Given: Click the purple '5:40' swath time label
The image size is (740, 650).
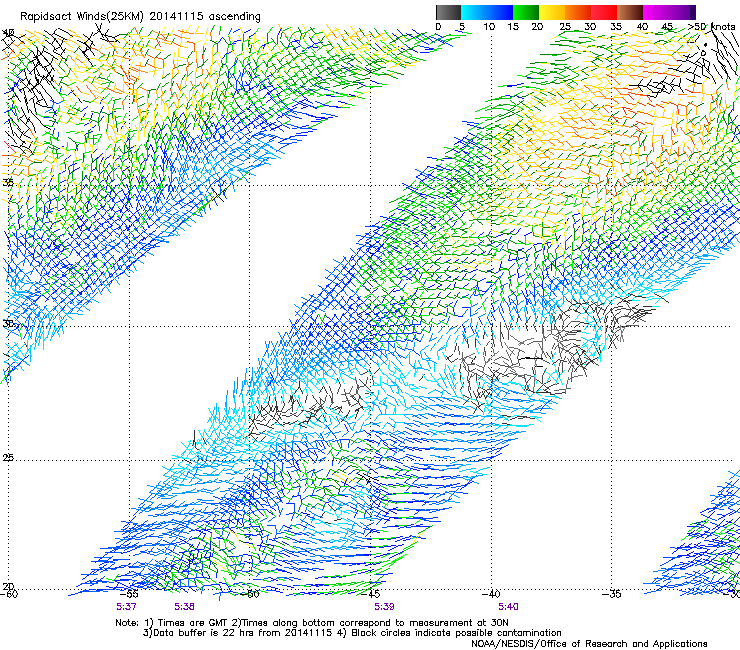Looking at the screenshot, I should coord(508,607).
